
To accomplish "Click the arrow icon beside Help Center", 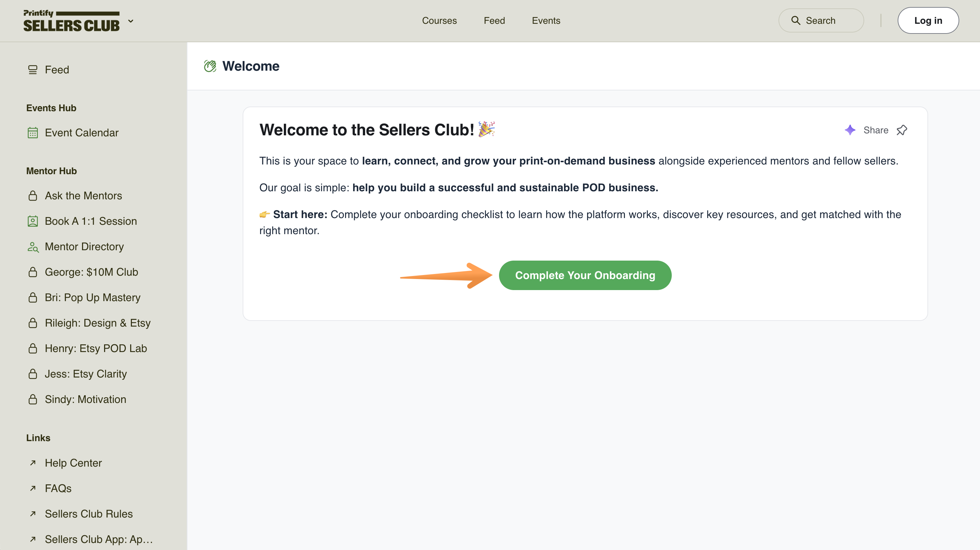I will click(x=33, y=463).
